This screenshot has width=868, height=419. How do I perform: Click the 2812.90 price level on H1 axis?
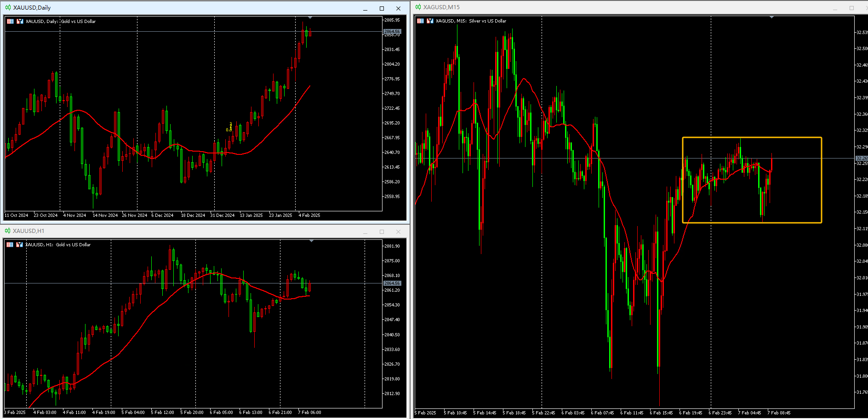click(392, 393)
